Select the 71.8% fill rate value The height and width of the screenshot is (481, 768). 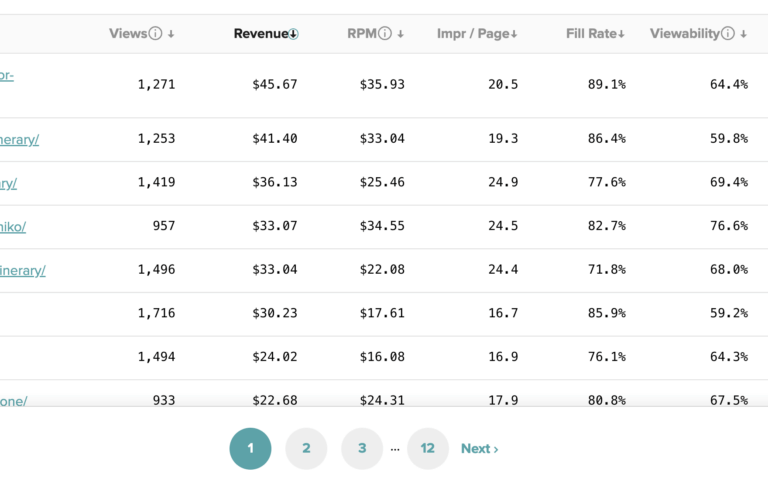[x=607, y=269]
